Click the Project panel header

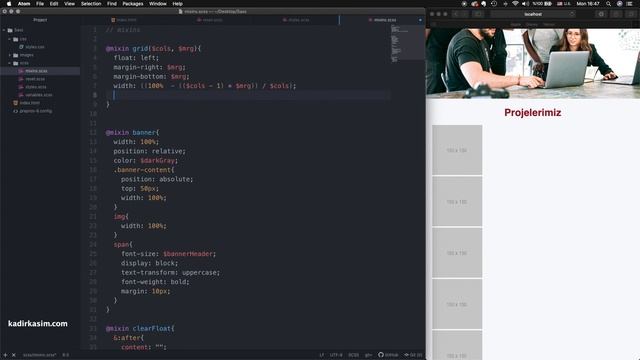(40, 20)
